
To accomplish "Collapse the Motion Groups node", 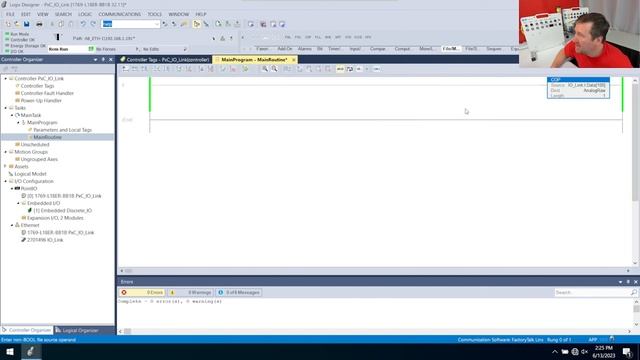I will point(6,152).
